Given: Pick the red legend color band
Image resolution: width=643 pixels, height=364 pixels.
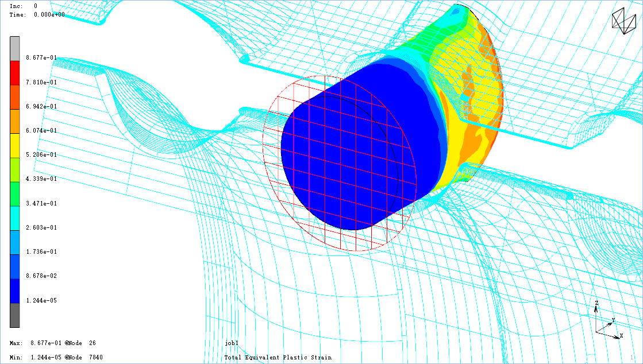Looking at the screenshot, I should coord(15,73).
